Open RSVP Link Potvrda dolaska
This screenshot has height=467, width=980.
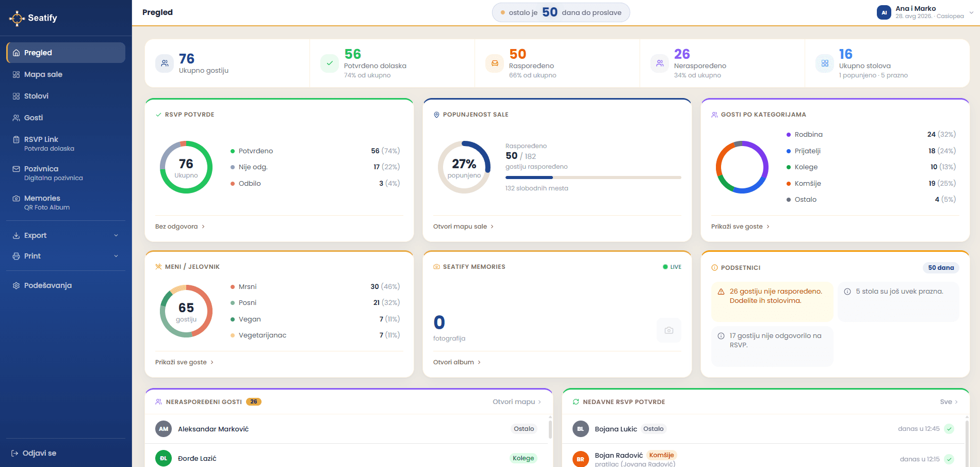coord(66,143)
